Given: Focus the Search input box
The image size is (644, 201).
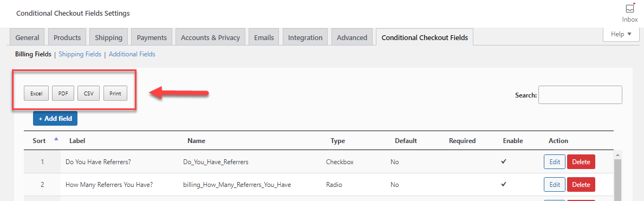Looking at the screenshot, I should tap(580, 94).
